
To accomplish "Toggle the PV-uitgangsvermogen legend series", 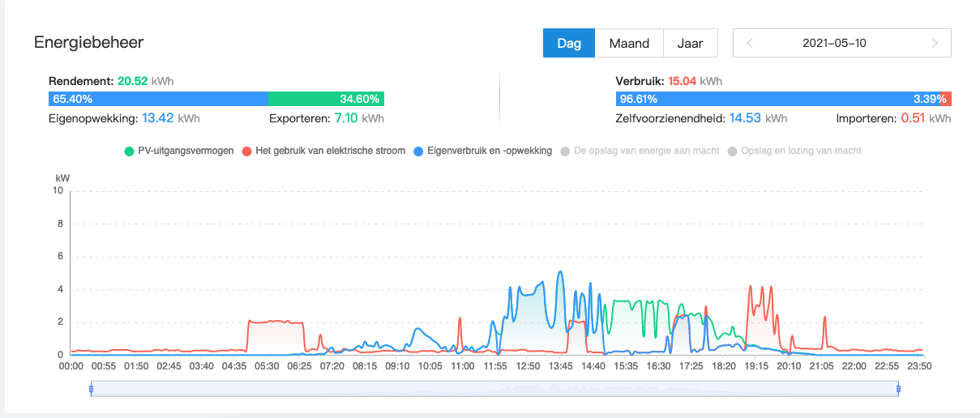I will [x=179, y=151].
